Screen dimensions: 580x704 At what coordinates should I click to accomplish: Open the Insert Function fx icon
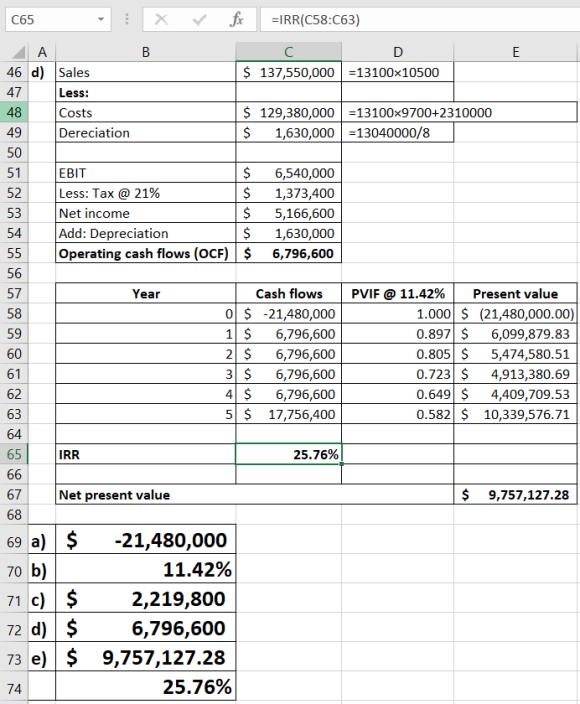click(237, 20)
